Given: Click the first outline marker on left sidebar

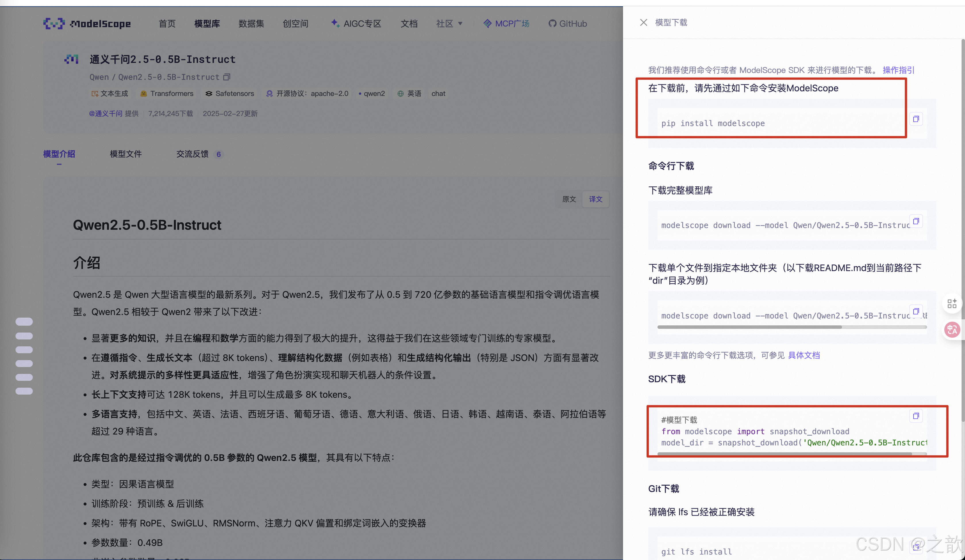Looking at the screenshot, I should (x=24, y=322).
